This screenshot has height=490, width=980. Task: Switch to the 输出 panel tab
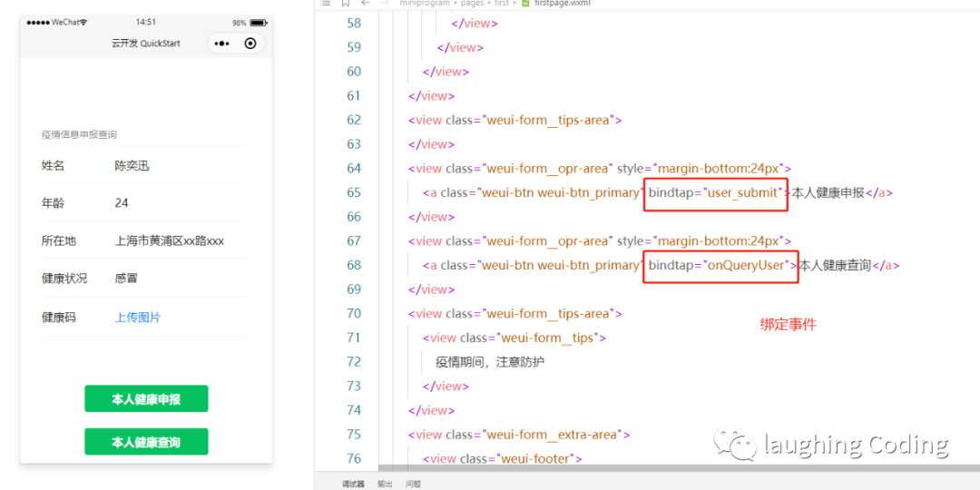(x=385, y=484)
